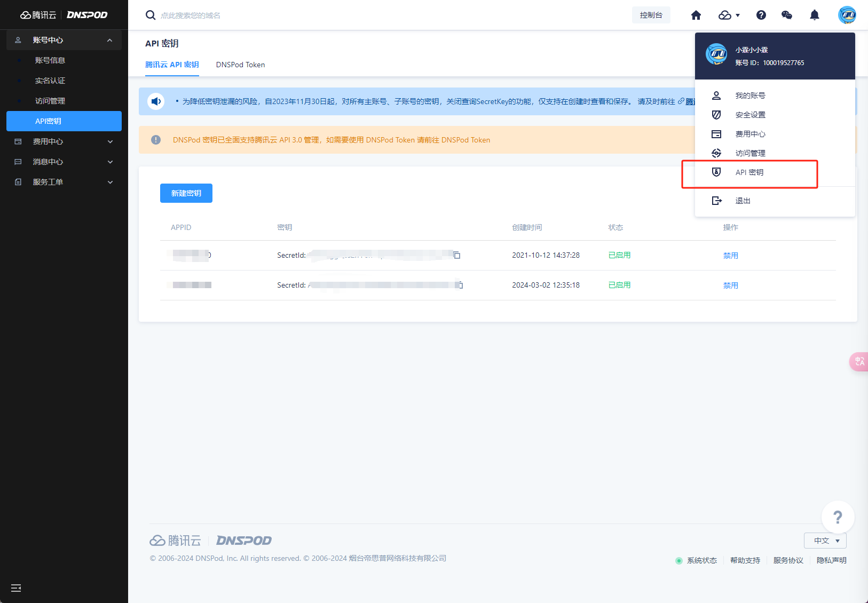Click the 消息中心 sidebar icon

point(18,162)
